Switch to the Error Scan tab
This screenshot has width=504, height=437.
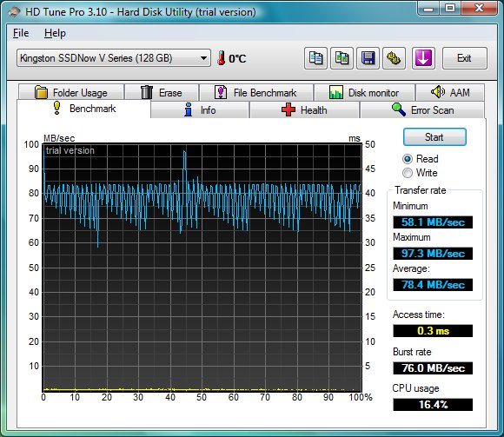pos(422,109)
